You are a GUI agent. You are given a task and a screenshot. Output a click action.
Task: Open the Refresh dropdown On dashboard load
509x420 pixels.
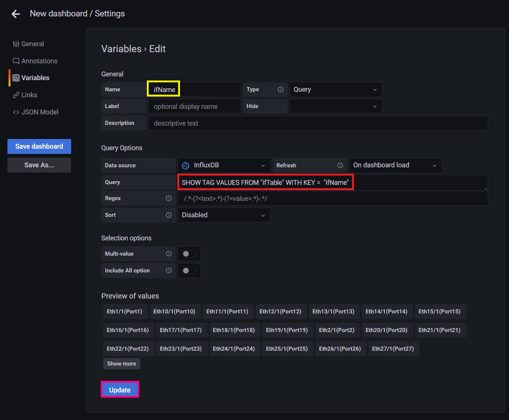coord(395,165)
